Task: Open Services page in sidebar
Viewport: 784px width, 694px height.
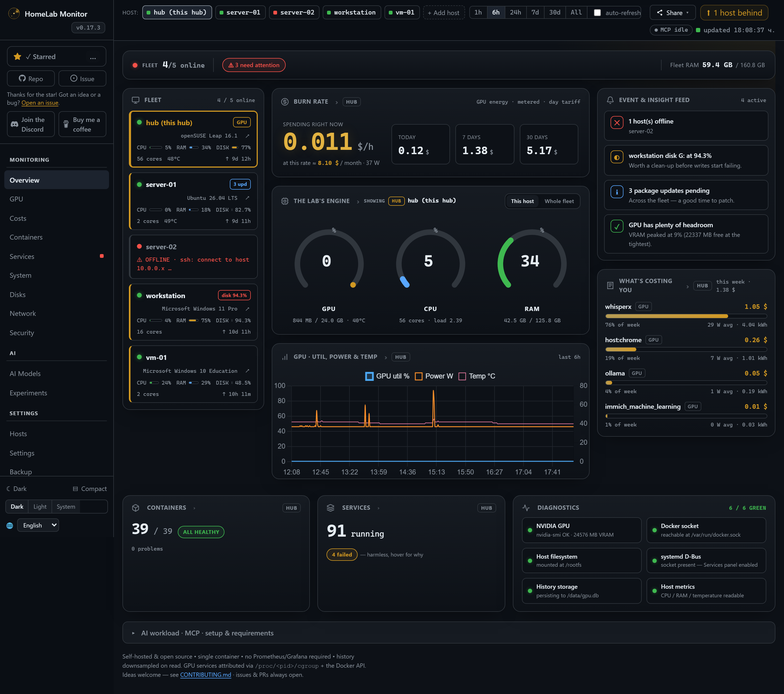Action: pos(56,256)
